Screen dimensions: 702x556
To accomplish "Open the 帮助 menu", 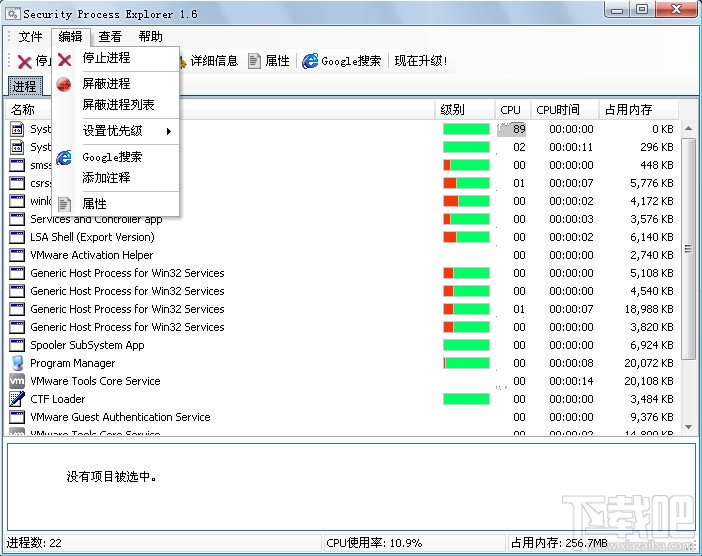I will point(150,37).
